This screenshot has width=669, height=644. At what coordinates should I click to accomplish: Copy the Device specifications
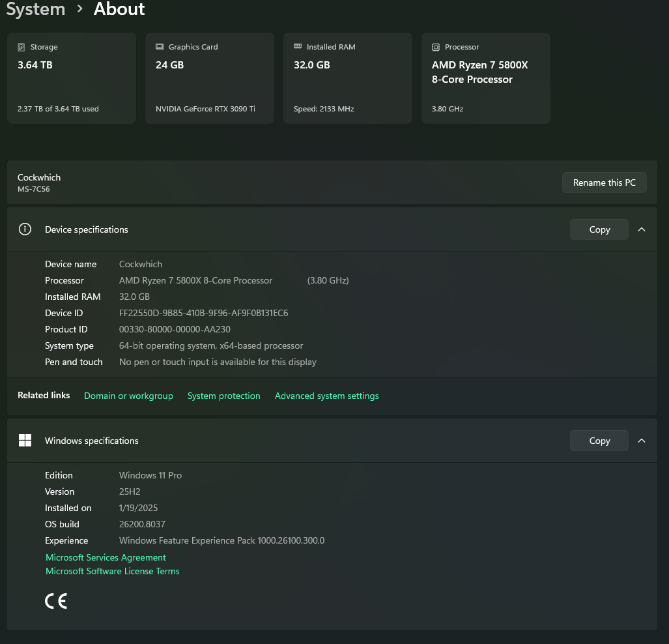coord(599,229)
